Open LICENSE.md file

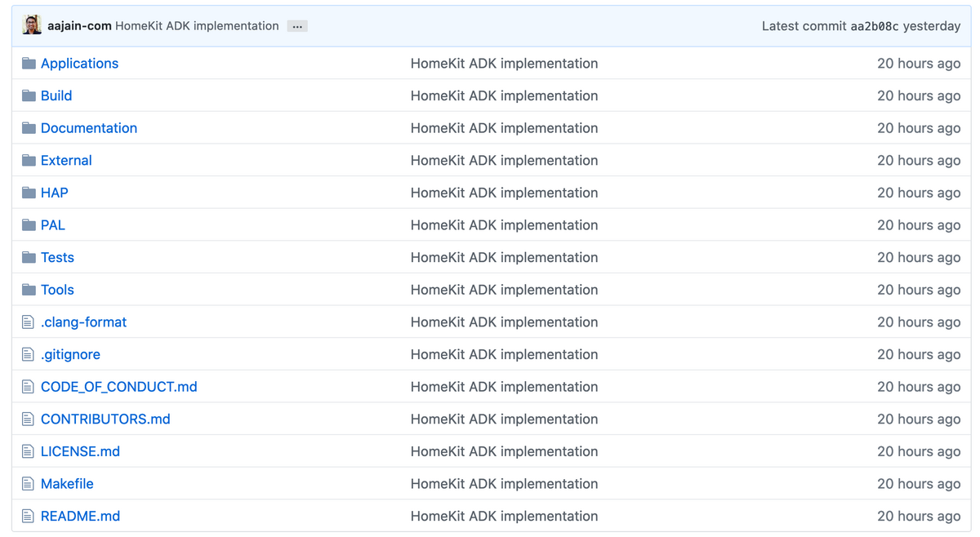(x=80, y=451)
